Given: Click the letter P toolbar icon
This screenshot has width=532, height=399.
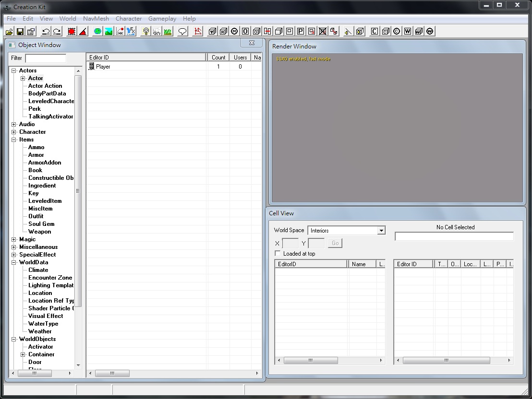Looking at the screenshot, I should click(x=301, y=32).
